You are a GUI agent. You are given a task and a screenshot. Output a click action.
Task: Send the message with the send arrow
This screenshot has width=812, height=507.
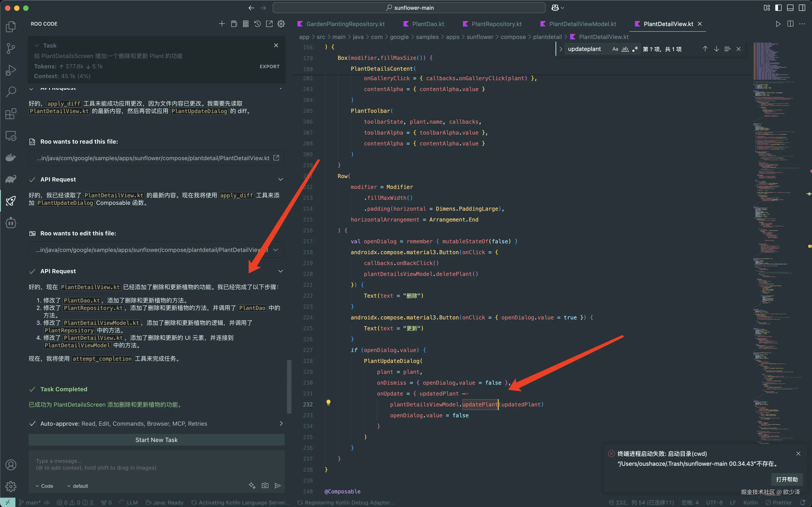point(277,485)
